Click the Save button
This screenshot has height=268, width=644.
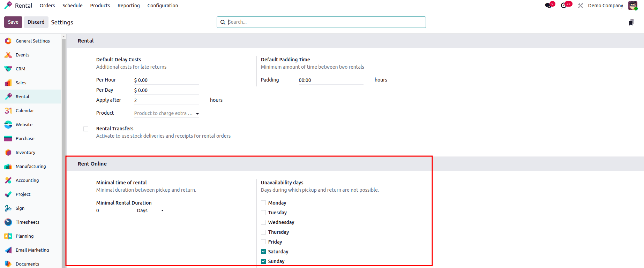coord(13,22)
